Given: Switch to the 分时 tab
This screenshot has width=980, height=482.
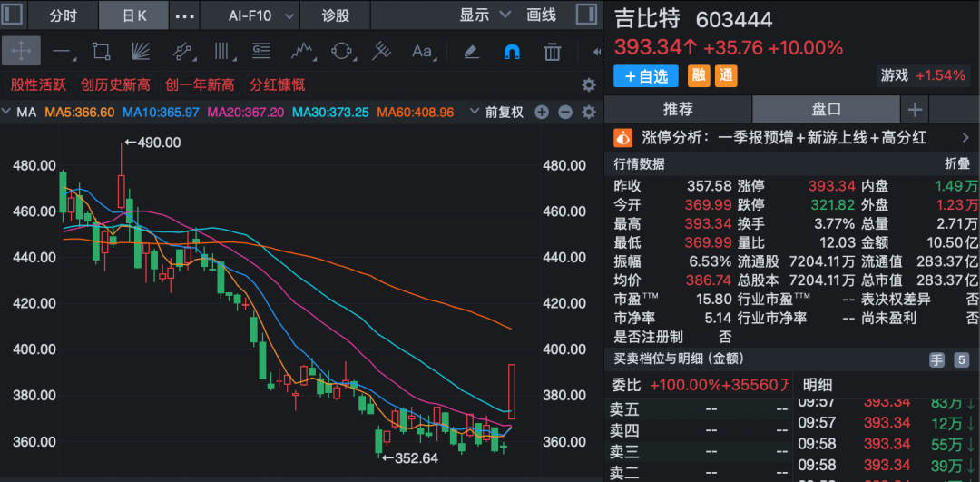Looking at the screenshot, I should [63, 15].
